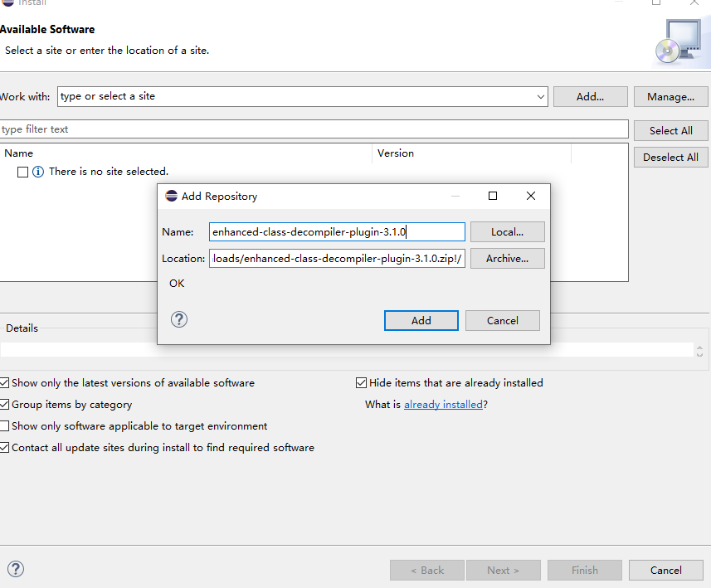Click the help icon in Add Repository dialog
Viewport: 711px width, 588px height.
click(178, 319)
